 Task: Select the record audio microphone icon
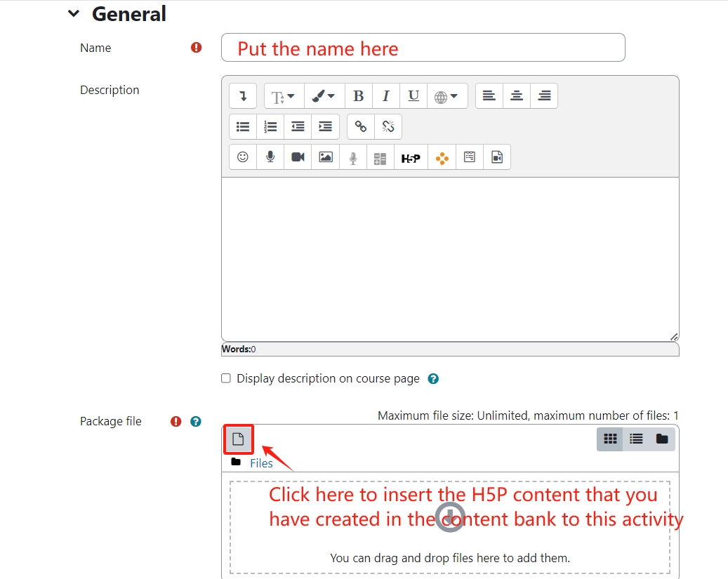270,157
